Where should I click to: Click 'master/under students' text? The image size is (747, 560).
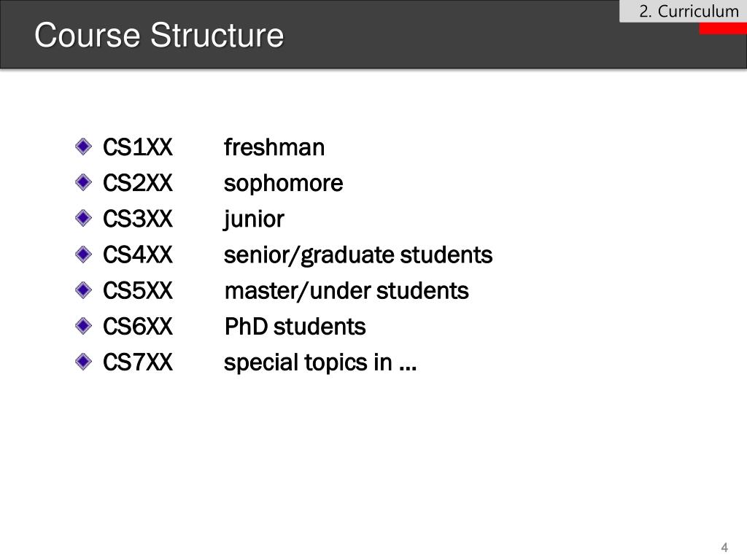click(x=347, y=291)
